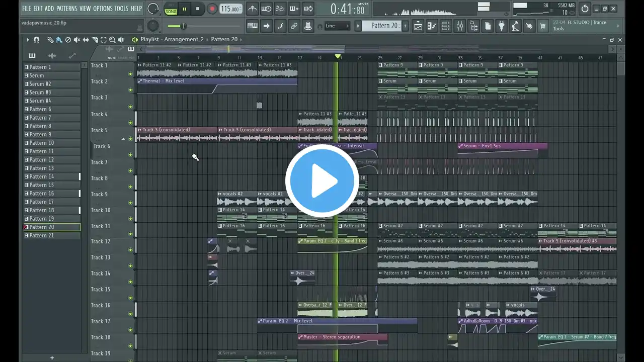Image resolution: width=644 pixels, height=362 pixels.
Task: Expand the arrow left of pattern selector
Action: (x=358, y=26)
